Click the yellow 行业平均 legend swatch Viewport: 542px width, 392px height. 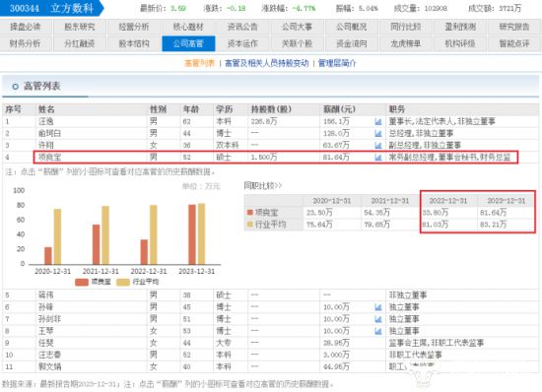(123, 282)
